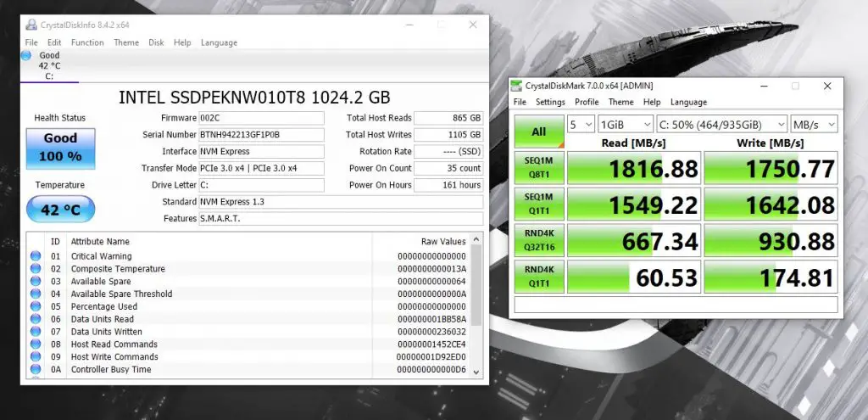Click status orb of Available Spare row
Image resolution: width=868 pixels, height=420 pixels.
36,282
